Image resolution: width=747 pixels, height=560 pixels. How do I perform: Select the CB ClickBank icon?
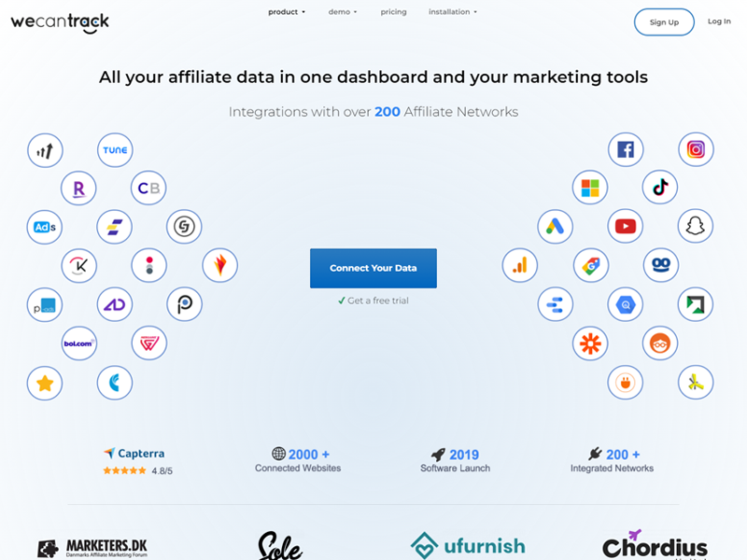point(148,189)
